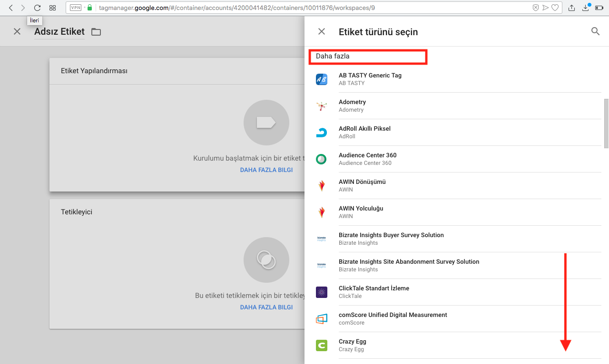Viewport: 609px width, 364px height.
Task: Click the comScore Unified Digital Measurement logo
Action: [322, 319]
